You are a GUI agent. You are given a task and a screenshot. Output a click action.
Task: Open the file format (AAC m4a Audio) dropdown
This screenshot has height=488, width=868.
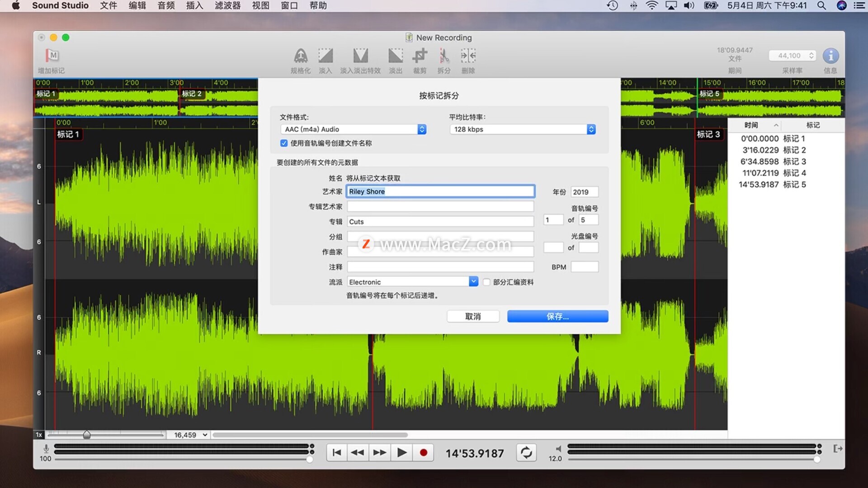pyautogui.click(x=353, y=129)
